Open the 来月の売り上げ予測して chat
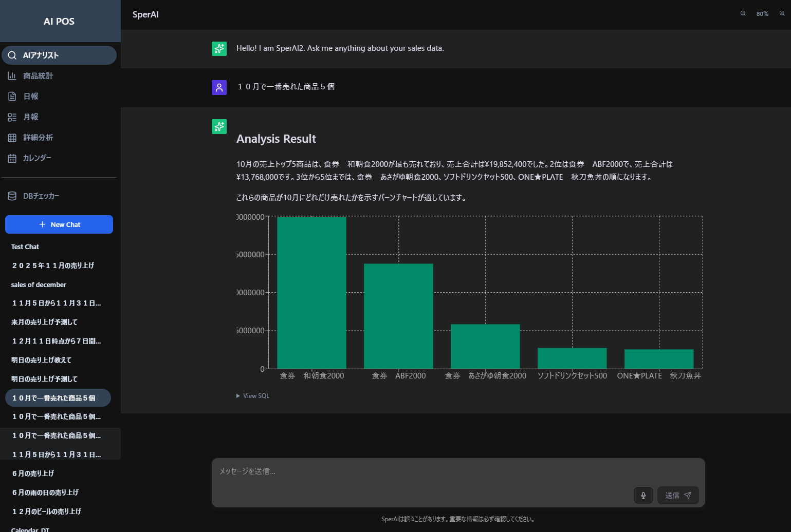The height and width of the screenshot is (532, 791). pos(58,322)
